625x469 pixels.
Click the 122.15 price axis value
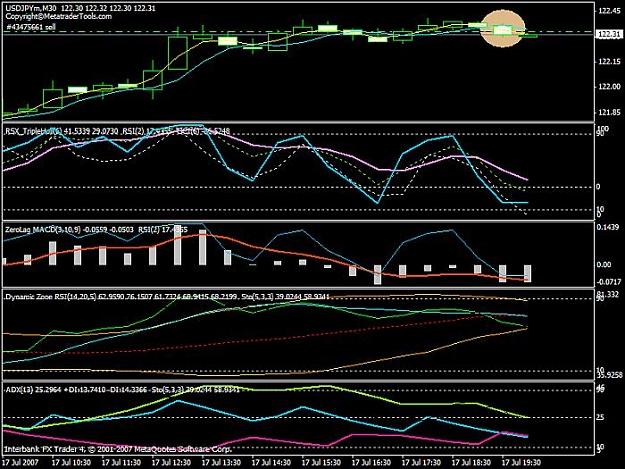(x=609, y=61)
